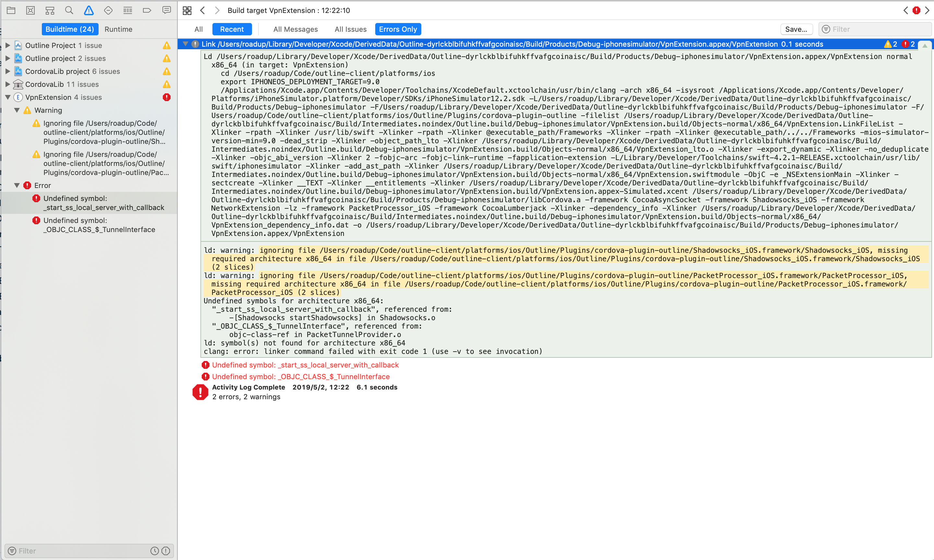Image resolution: width=934 pixels, height=560 pixels.
Task: Toggle recent issues clock filter
Action: point(154,551)
